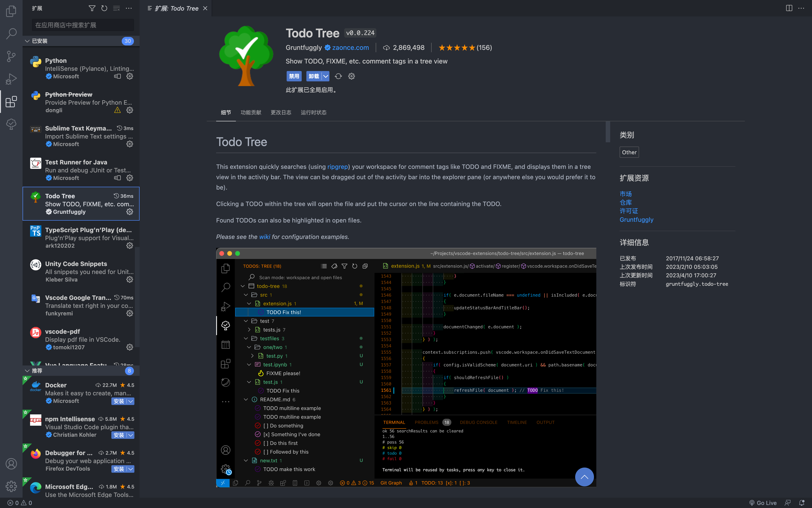This screenshot has height=508, width=812.
Task: Open extensions panel more actions menu
Action: coord(129,8)
